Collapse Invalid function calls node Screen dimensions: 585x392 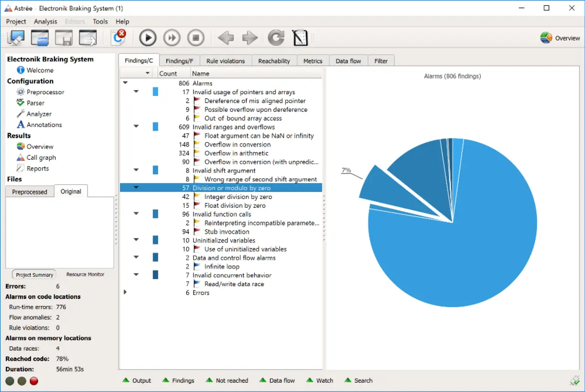(136, 213)
